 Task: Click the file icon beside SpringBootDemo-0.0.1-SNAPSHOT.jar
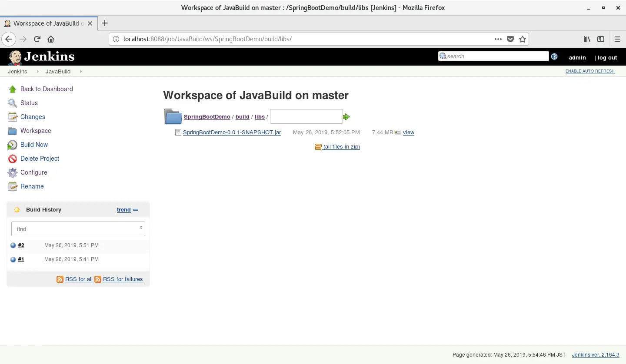[178, 132]
